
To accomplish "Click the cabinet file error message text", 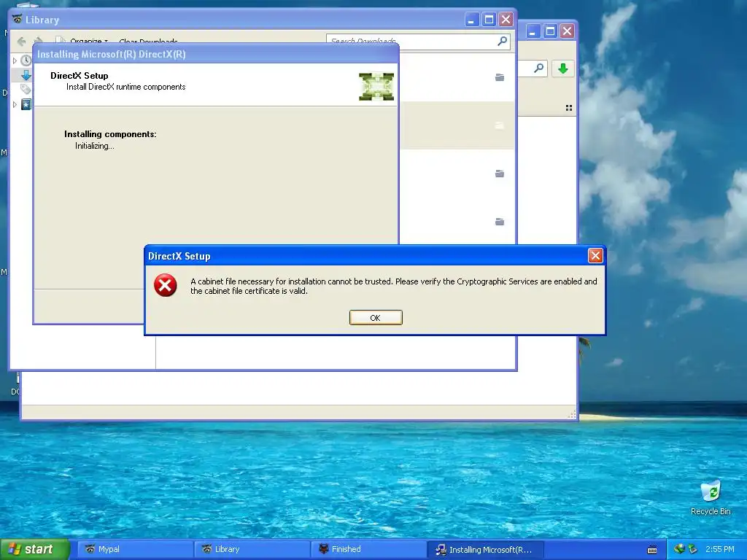I will coord(393,286).
